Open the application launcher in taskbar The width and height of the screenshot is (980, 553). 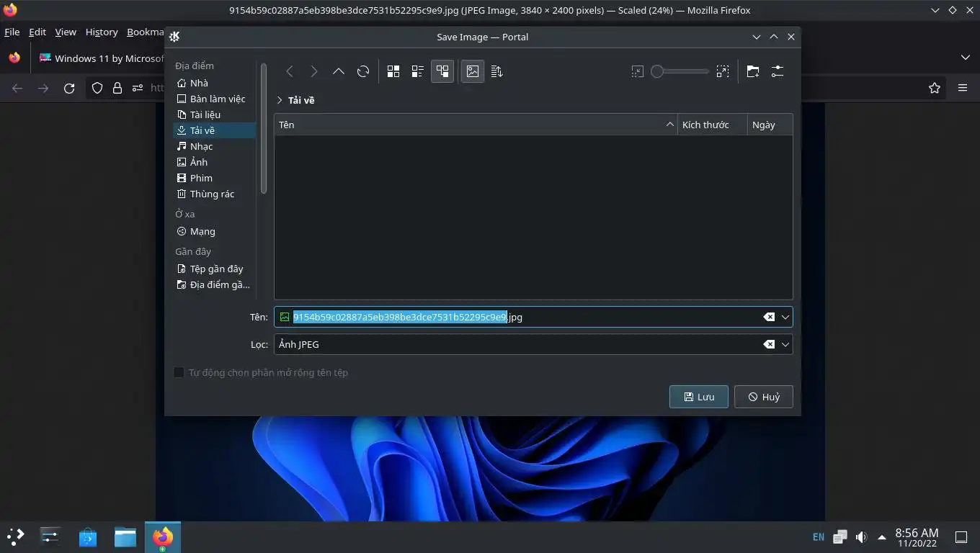[x=16, y=536]
